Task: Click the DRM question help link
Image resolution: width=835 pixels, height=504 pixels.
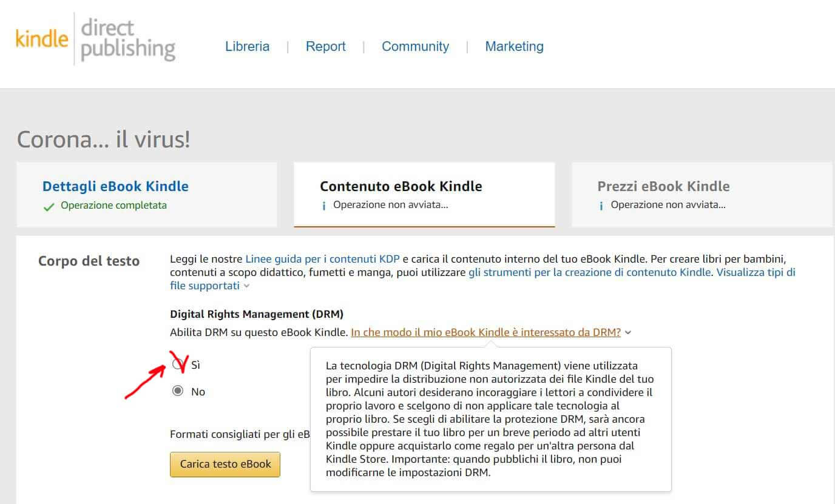Action: (485, 332)
